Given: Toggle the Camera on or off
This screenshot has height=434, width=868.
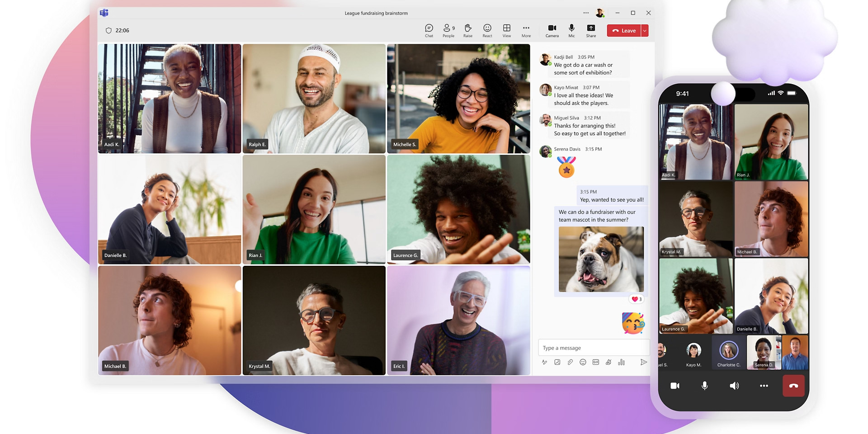Looking at the screenshot, I should [552, 30].
